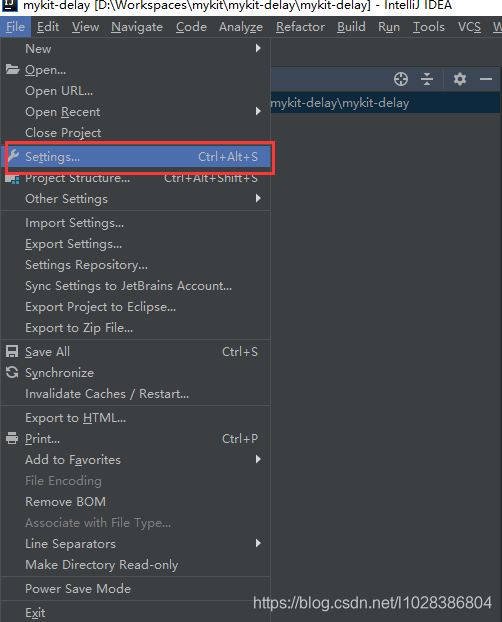The height and width of the screenshot is (622, 502).
Task: Select Invalidate Caches / Restart...
Action: tap(136, 394)
